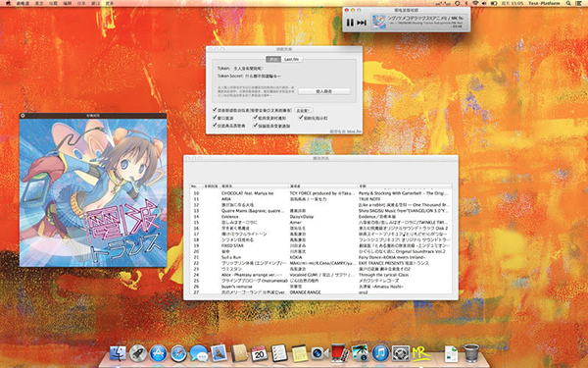Click the album thumbnail in mini player
Image resolution: width=588 pixels, height=368 pixels.
(378, 22)
